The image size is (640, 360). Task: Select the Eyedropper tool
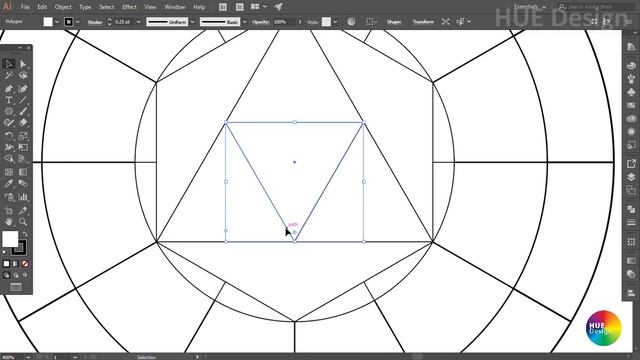click(9, 184)
